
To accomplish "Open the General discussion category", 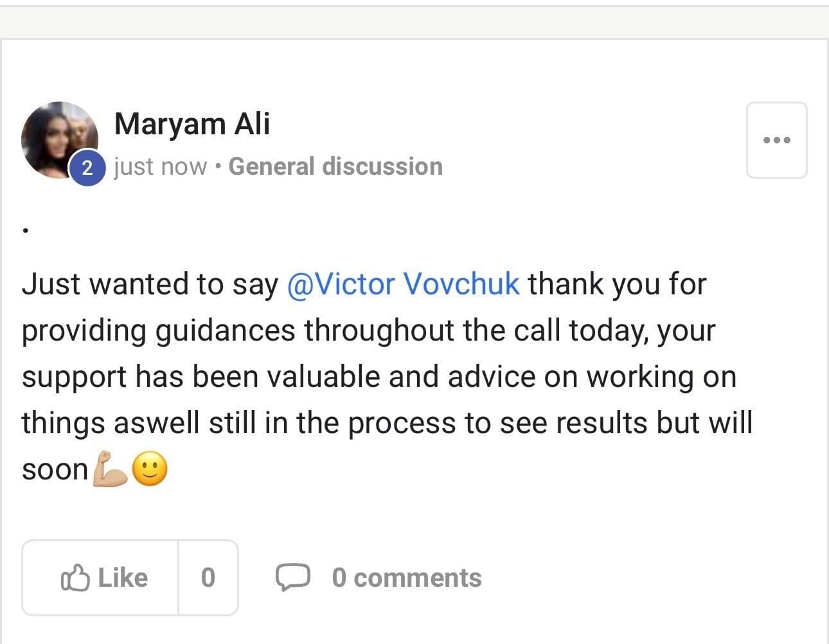I will click(x=335, y=166).
